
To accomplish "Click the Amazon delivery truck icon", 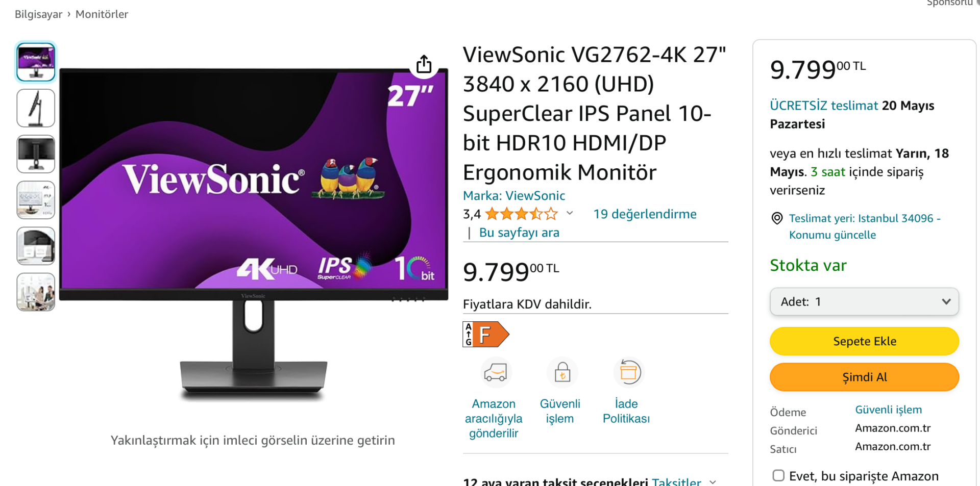I will (x=495, y=373).
